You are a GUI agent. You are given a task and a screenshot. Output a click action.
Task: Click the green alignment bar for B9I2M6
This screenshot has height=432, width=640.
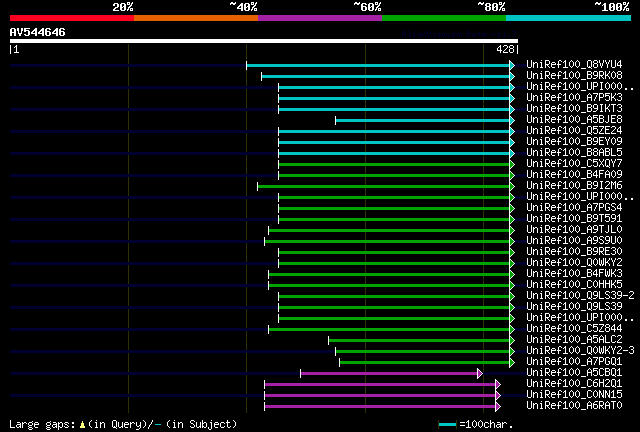click(x=384, y=187)
